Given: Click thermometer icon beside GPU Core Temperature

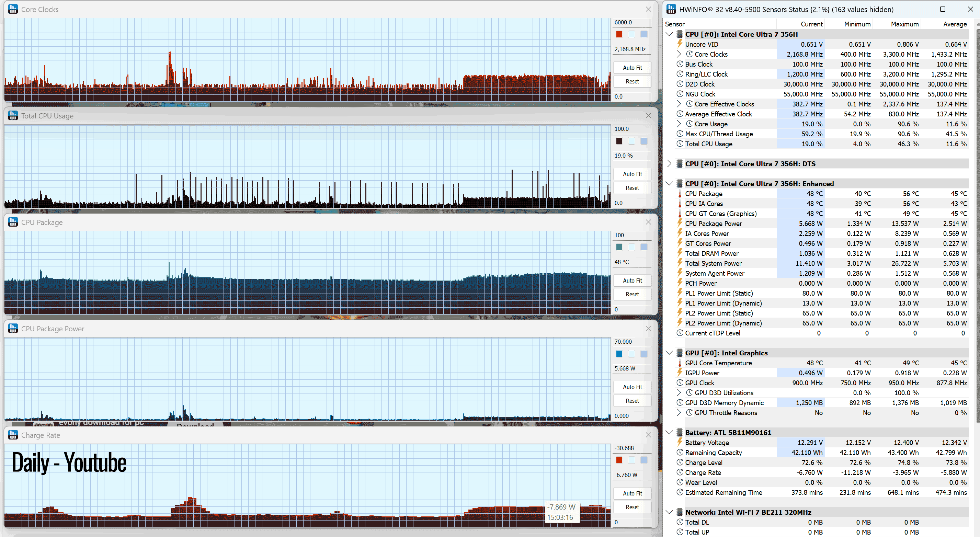Looking at the screenshot, I should tap(680, 363).
